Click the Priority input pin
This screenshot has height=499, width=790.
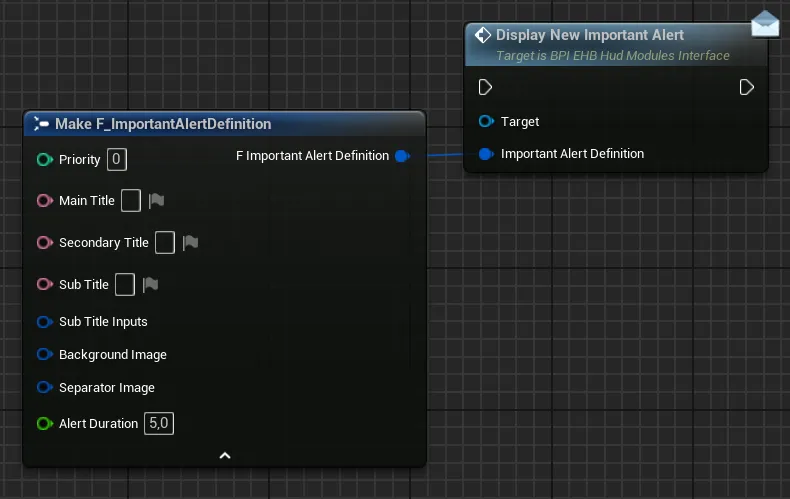point(45,160)
